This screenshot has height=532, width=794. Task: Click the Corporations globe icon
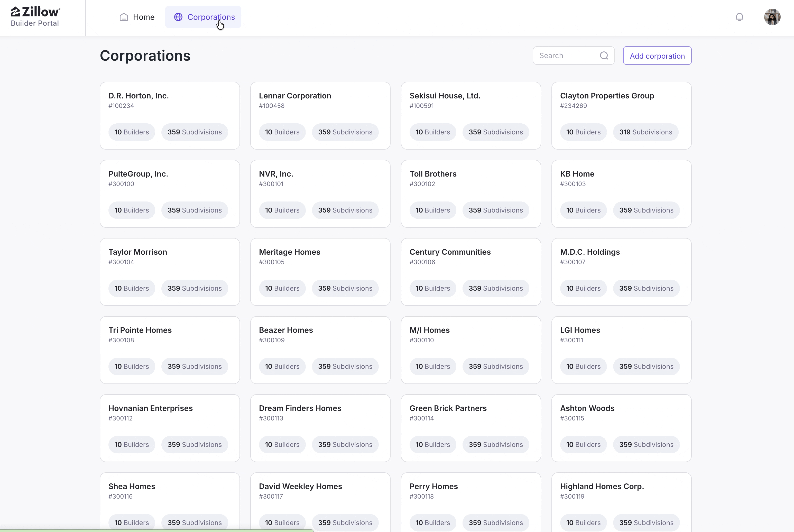coord(178,17)
